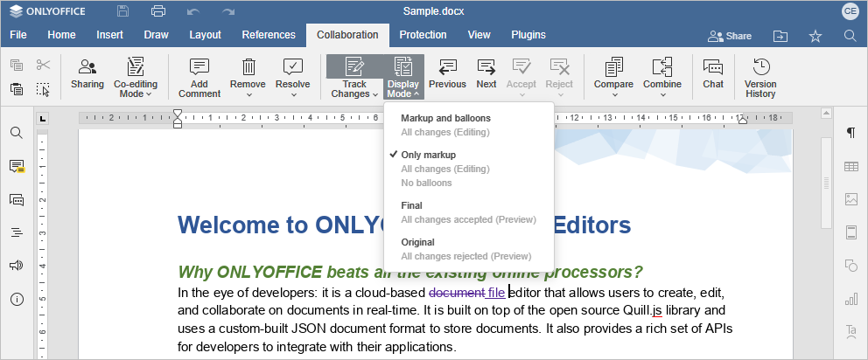Switch to the Layout tab
Viewport: 868px width, 360px height.
pyautogui.click(x=205, y=35)
